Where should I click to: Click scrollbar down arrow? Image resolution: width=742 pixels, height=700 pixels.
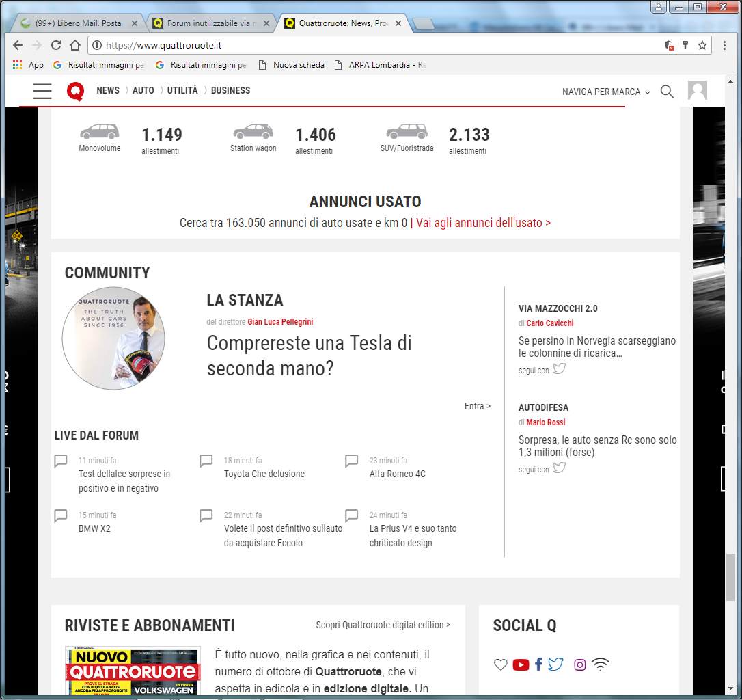[730, 688]
